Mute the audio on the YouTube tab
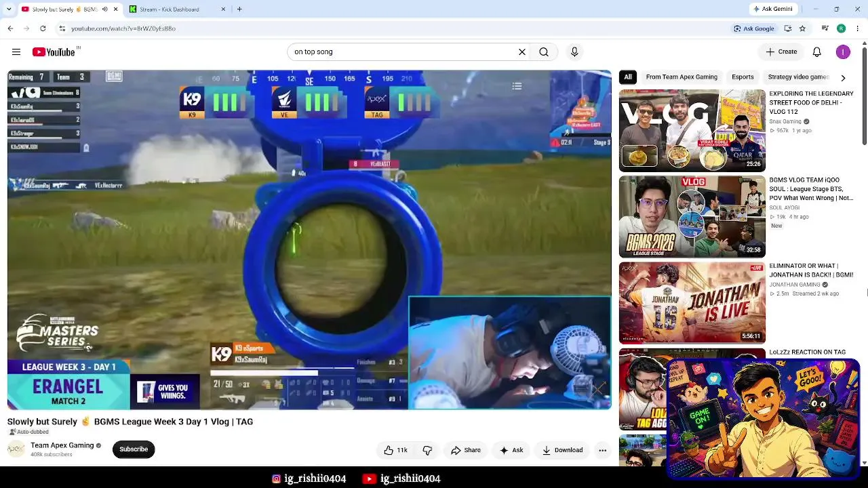Screen dimensions: 868x488 click(x=104, y=9)
